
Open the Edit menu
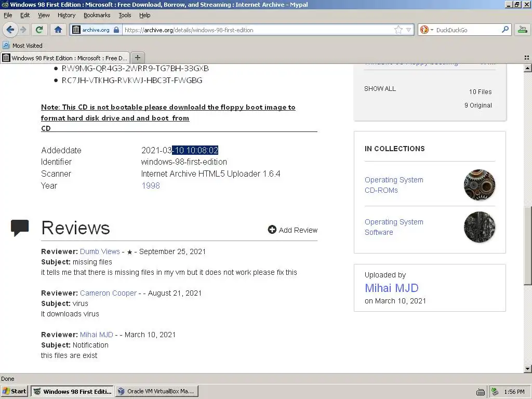25,15
